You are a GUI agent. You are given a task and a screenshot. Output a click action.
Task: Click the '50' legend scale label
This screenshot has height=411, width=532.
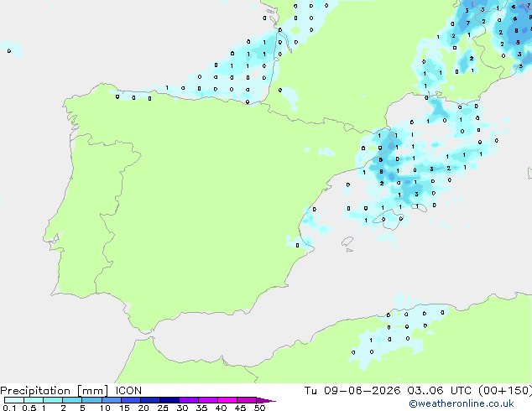[259, 408]
